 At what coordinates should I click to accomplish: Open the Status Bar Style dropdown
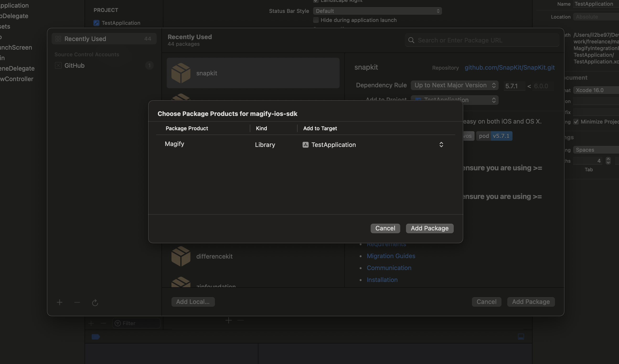point(377,11)
